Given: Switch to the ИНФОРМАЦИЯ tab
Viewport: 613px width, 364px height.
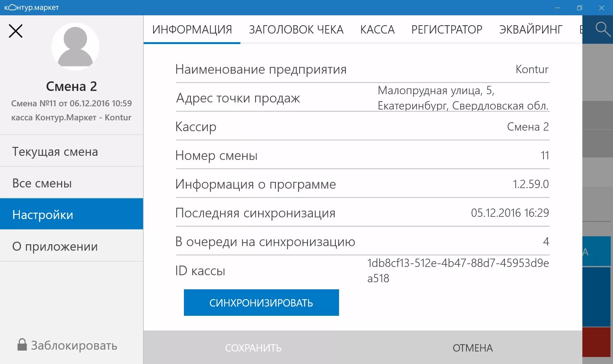Looking at the screenshot, I should click(x=192, y=29).
